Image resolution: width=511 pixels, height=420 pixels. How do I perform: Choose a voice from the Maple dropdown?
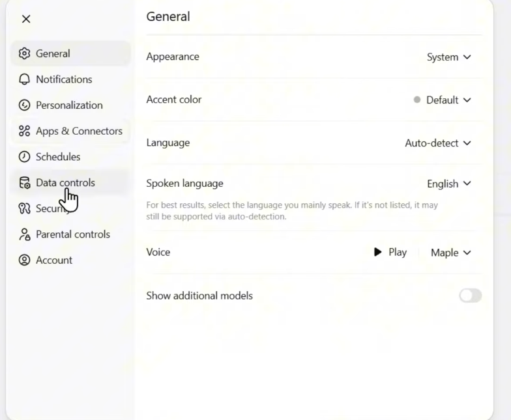(x=450, y=253)
